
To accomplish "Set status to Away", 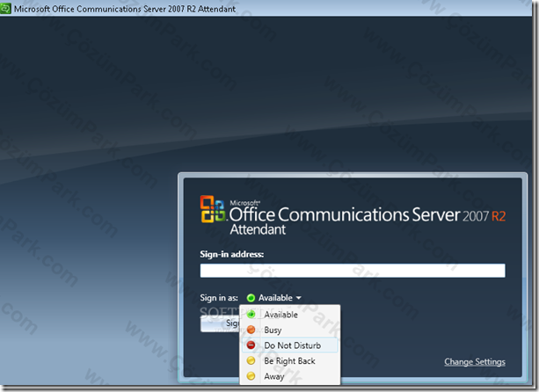I will coord(290,376).
